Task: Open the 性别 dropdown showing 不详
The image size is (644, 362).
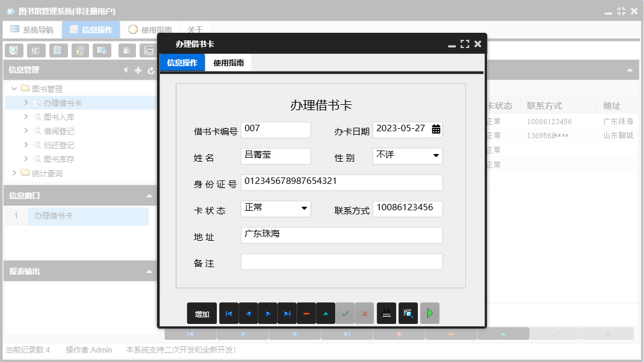Action: (x=437, y=156)
